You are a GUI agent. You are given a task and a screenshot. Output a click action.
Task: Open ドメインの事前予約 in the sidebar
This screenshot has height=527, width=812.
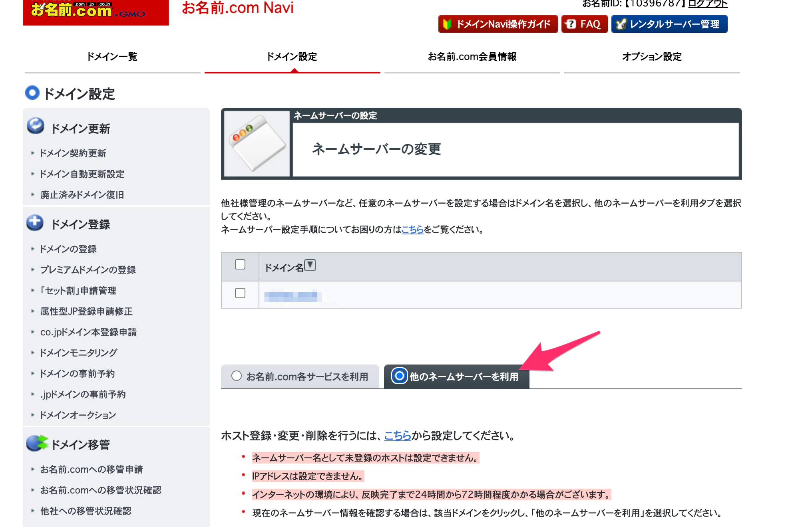click(x=78, y=374)
